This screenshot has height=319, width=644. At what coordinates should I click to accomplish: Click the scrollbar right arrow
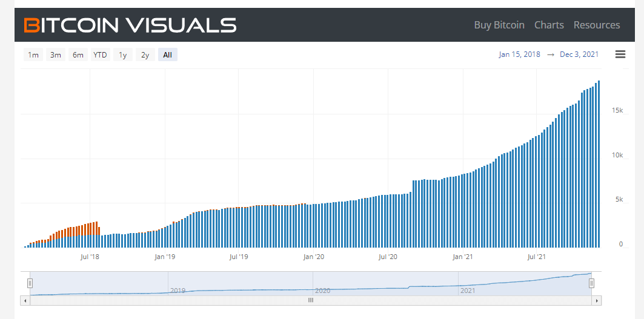(x=596, y=300)
